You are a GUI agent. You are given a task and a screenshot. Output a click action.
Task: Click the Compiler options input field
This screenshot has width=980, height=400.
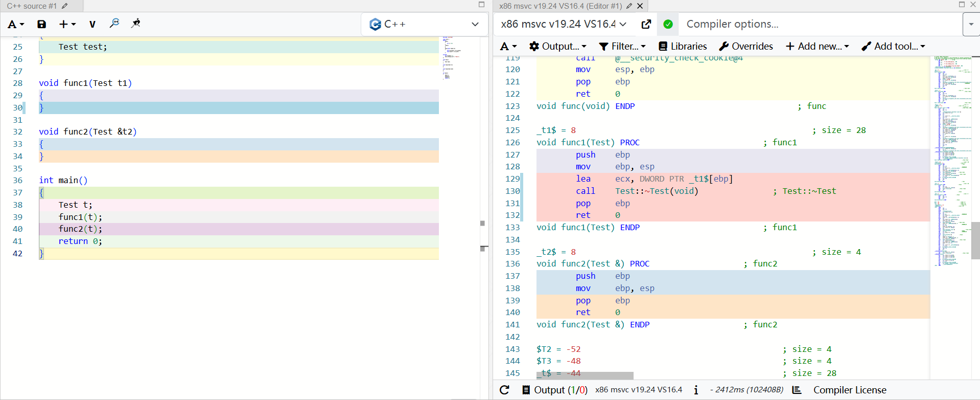point(818,24)
